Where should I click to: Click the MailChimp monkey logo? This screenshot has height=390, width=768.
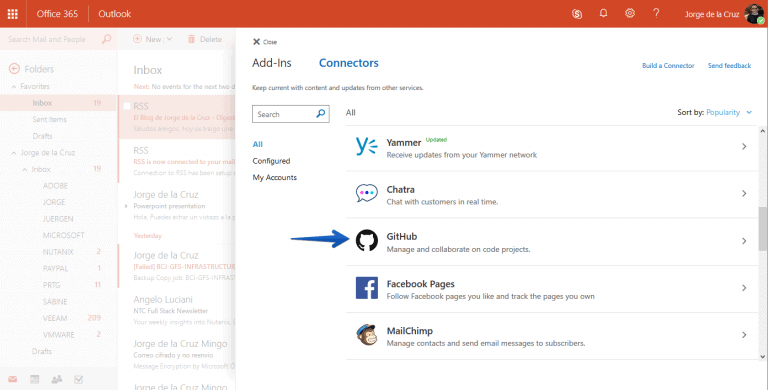(366, 335)
